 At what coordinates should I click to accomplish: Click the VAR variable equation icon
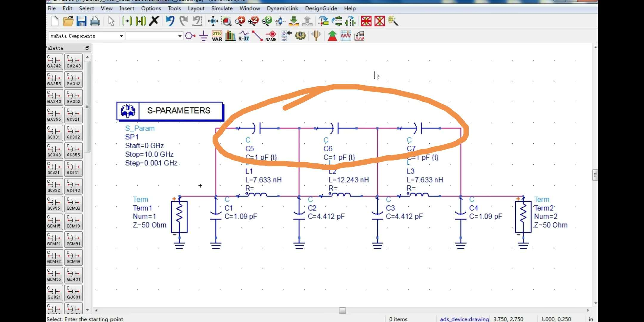[217, 36]
